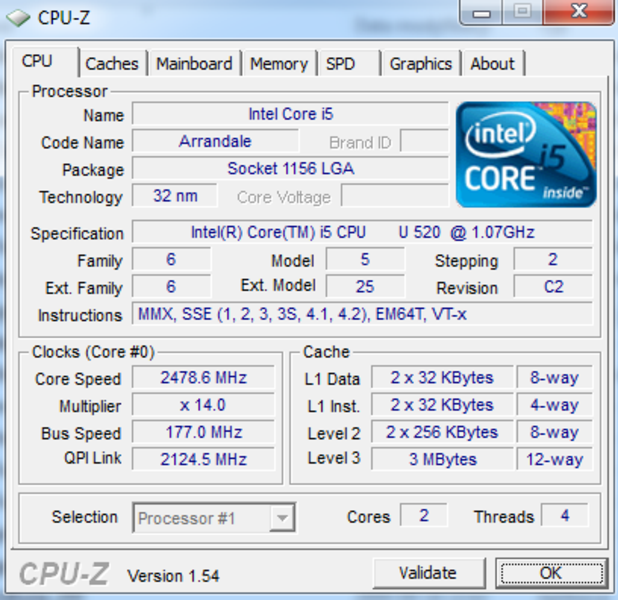Click the empty Brand ID field
Viewport: 618px width, 600px height.
pos(424,141)
